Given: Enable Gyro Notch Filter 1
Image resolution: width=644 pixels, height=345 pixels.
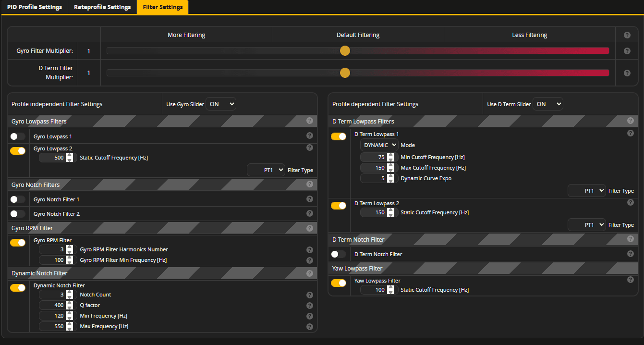Looking at the screenshot, I should tap(18, 199).
